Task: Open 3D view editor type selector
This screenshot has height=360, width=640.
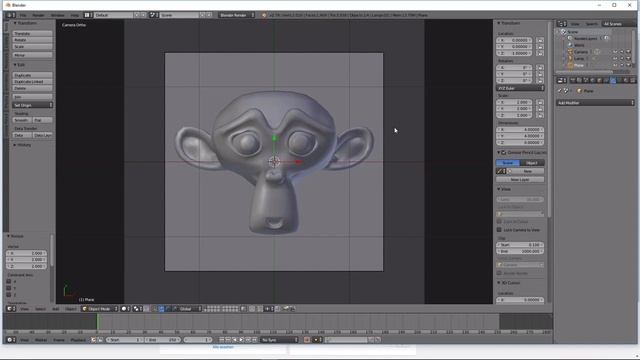Action: [x=11, y=309]
